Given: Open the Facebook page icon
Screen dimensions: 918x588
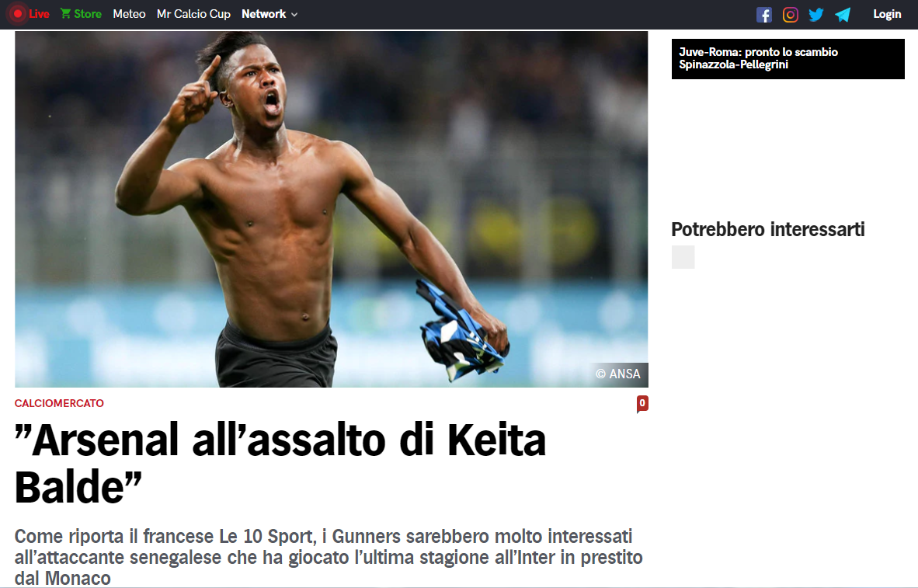Looking at the screenshot, I should tap(763, 15).
